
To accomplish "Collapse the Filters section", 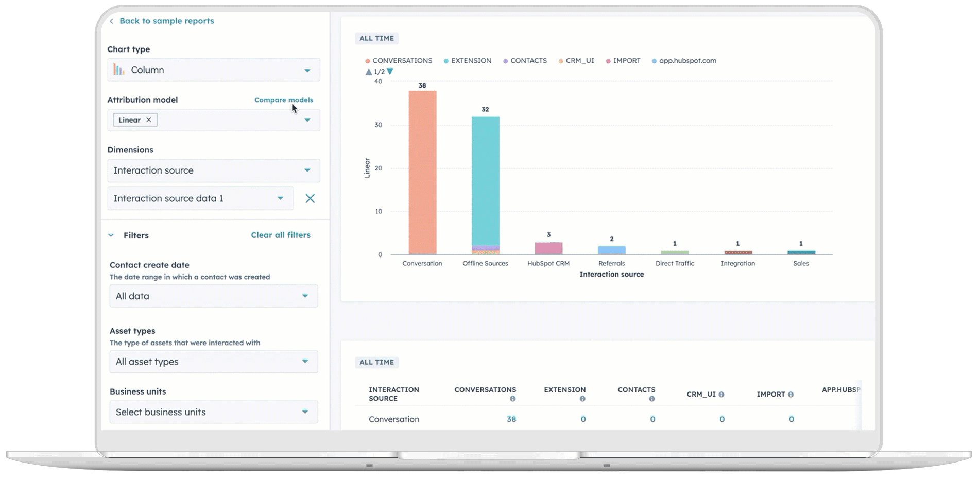I will 111,235.
